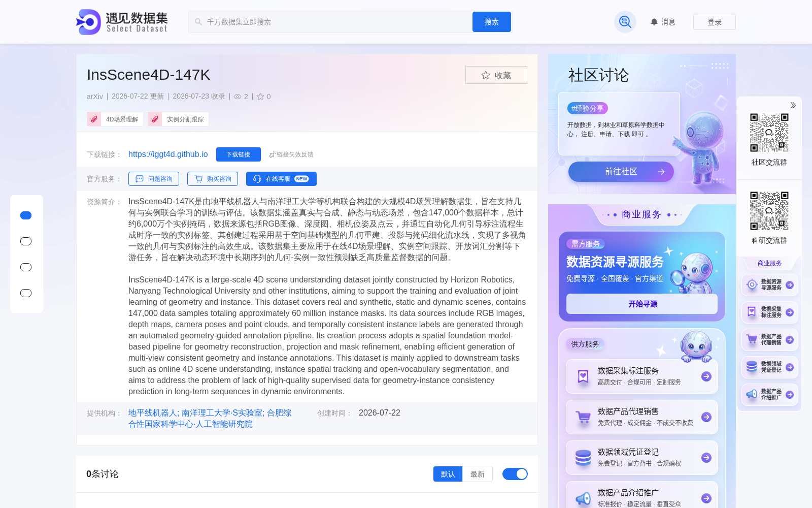Click the megaphone icon of 数据产品介绍推广
812x508 pixels.
[583, 498]
